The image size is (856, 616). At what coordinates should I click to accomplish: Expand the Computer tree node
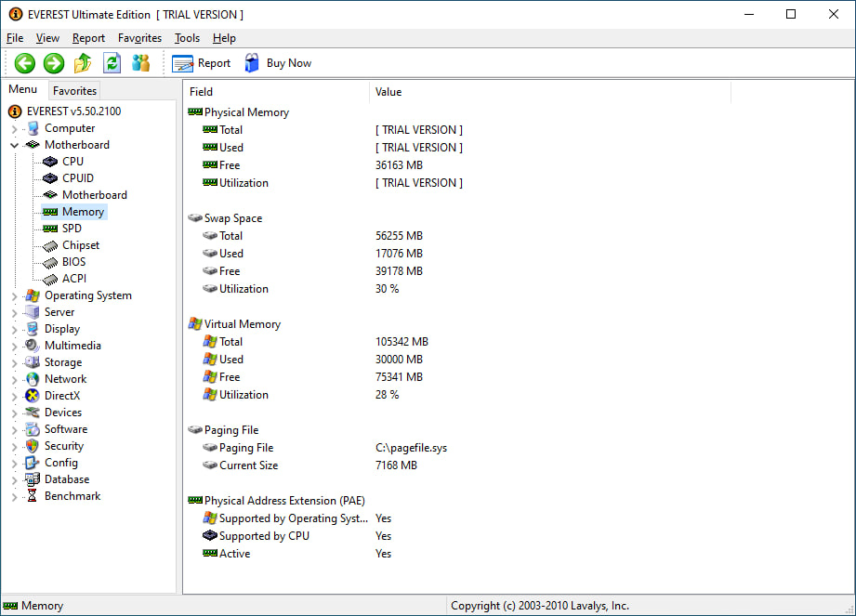tap(15, 129)
